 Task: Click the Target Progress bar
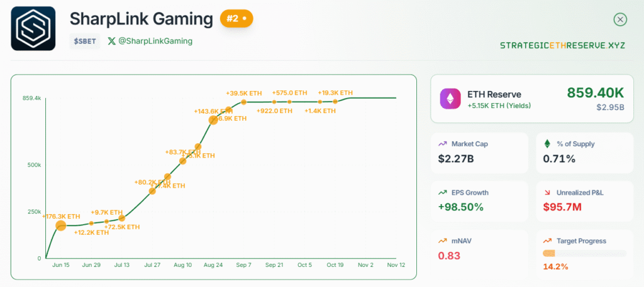[x=585, y=253]
